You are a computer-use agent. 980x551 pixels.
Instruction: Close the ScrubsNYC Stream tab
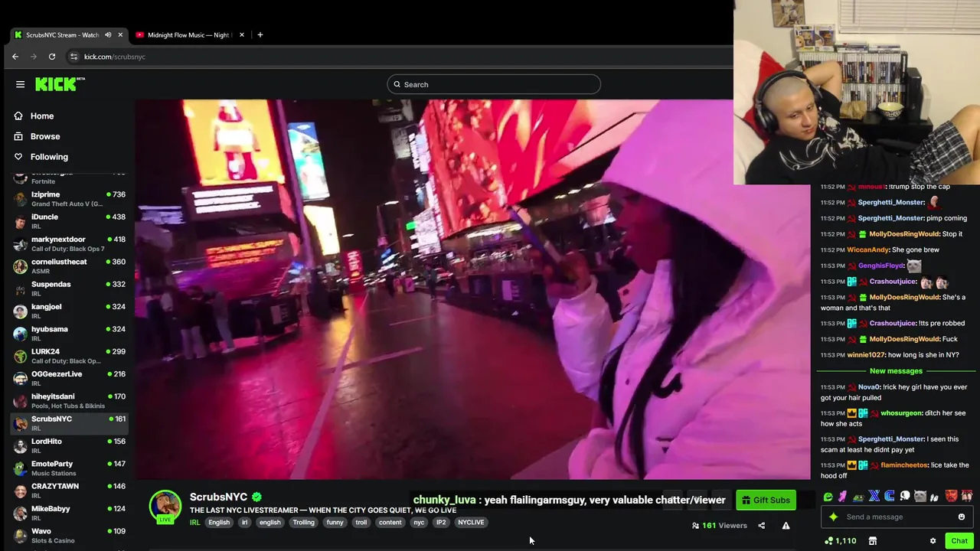[120, 34]
